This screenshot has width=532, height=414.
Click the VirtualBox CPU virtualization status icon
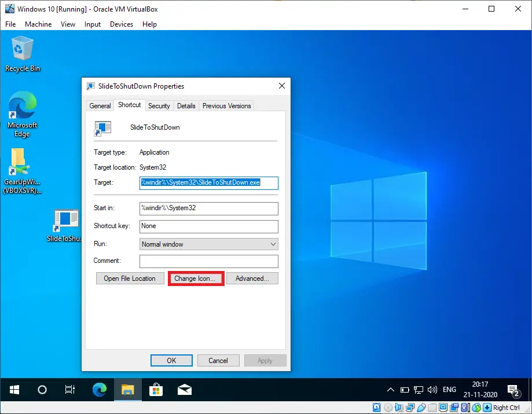coord(465,407)
